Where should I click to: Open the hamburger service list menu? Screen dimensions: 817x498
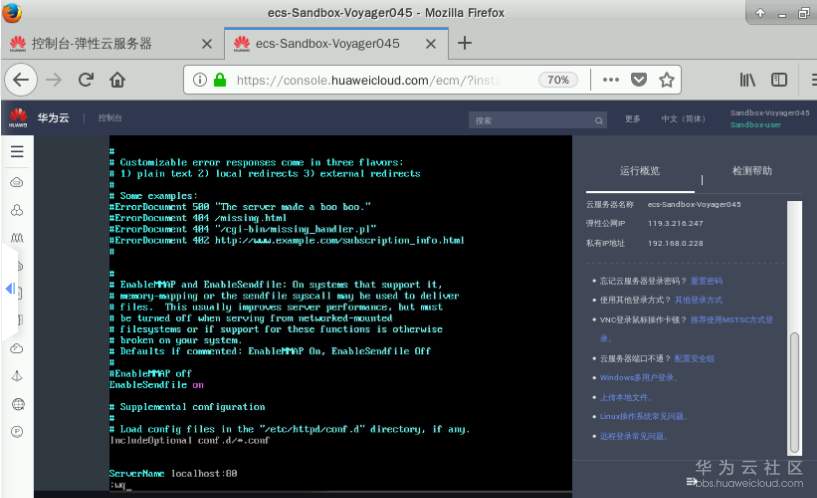pyautogui.click(x=17, y=151)
